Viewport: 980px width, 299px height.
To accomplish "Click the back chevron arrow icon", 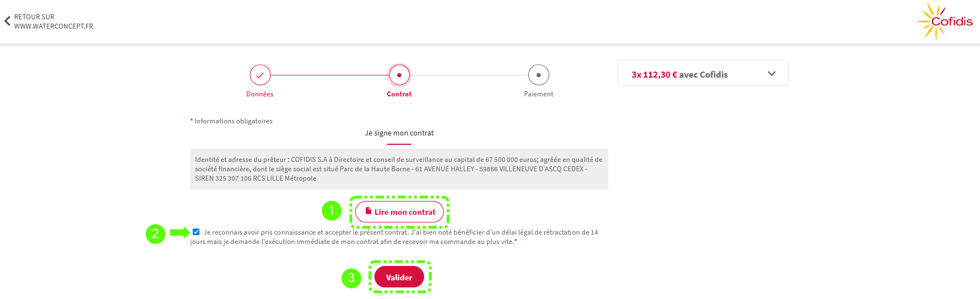I will (x=7, y=21).
